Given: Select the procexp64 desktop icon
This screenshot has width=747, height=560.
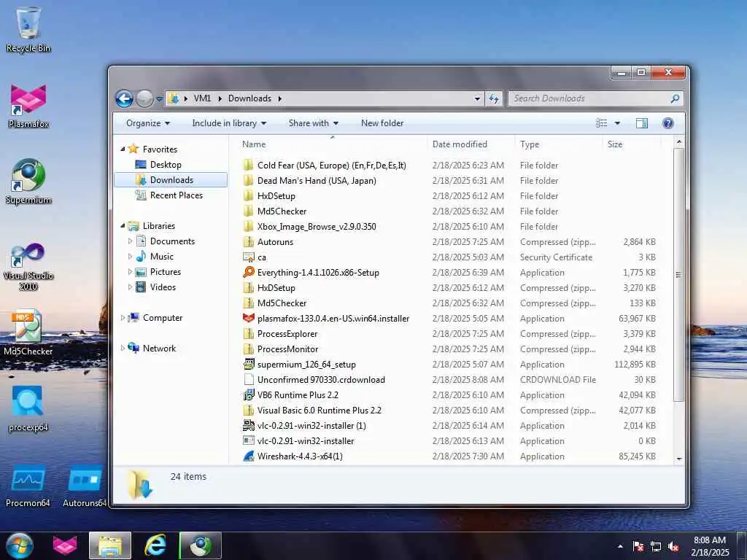Looking at the screenshot, I should (28, 408).
